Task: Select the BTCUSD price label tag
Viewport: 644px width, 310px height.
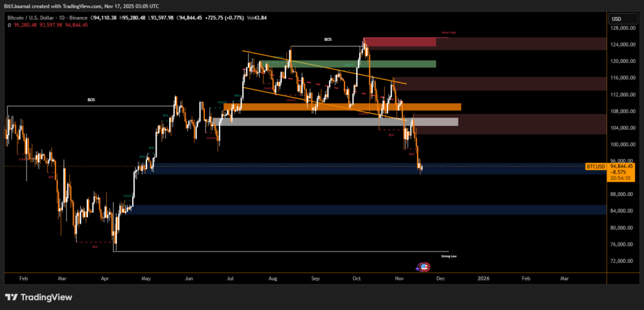Action: pyautogui.click(x=595, y=167)
